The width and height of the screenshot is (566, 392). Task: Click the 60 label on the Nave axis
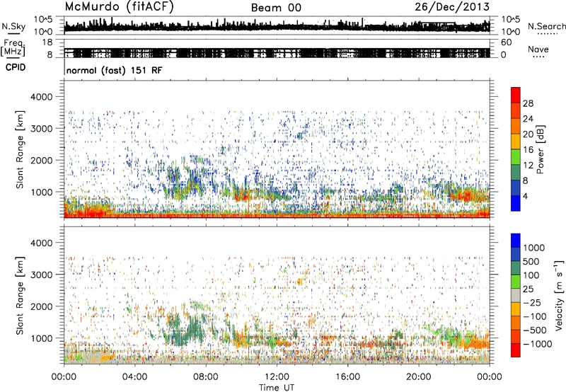tap(507, 42)
